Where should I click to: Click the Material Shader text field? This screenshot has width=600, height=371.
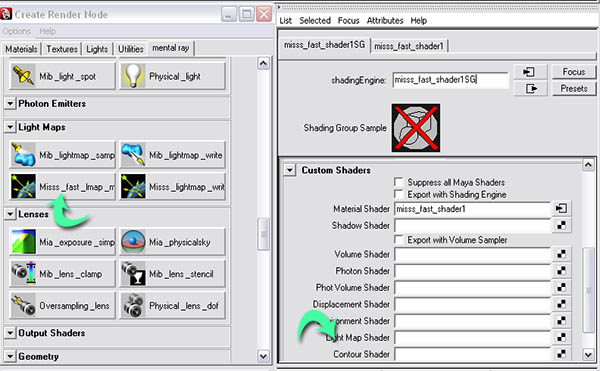point(472,209)
